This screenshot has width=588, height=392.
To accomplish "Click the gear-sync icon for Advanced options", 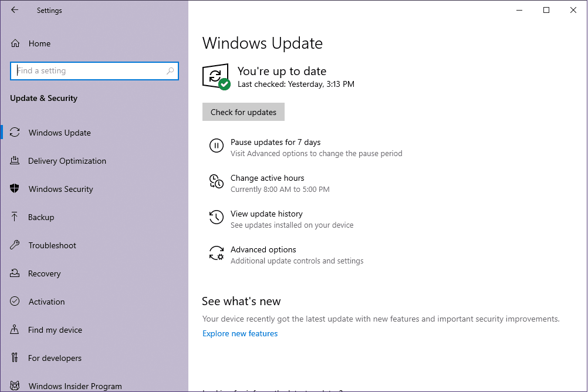I will click(217, 253).
